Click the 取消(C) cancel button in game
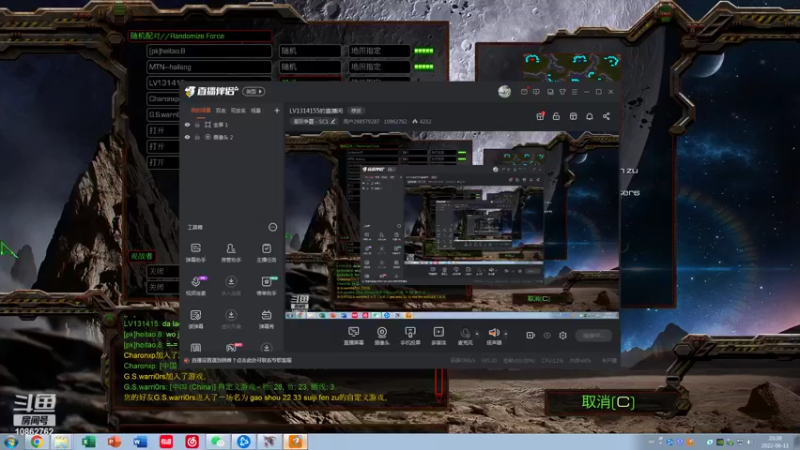This screenshot has height=450, width=800. coord(608,402)
